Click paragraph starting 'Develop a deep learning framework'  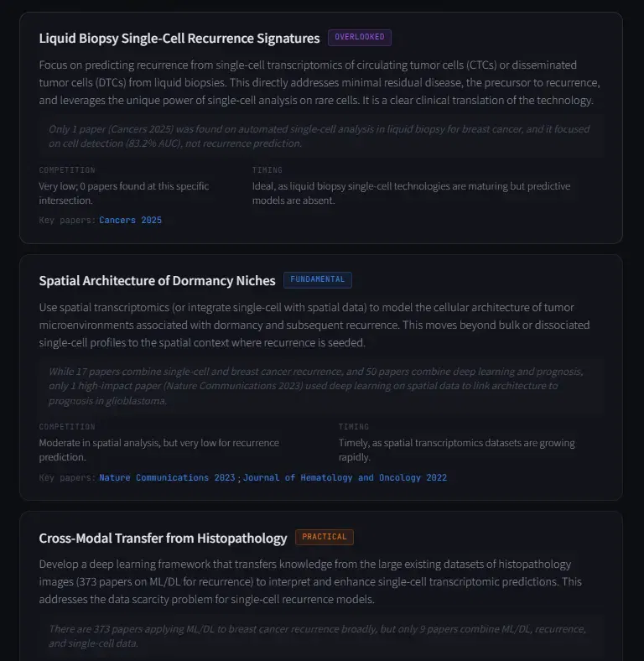pos(310,582)
